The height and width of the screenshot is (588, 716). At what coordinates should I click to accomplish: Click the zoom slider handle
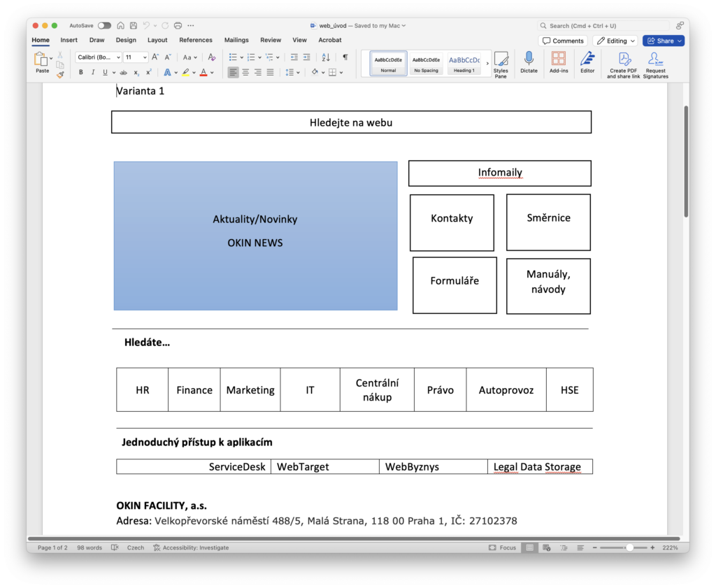point(630,547)
